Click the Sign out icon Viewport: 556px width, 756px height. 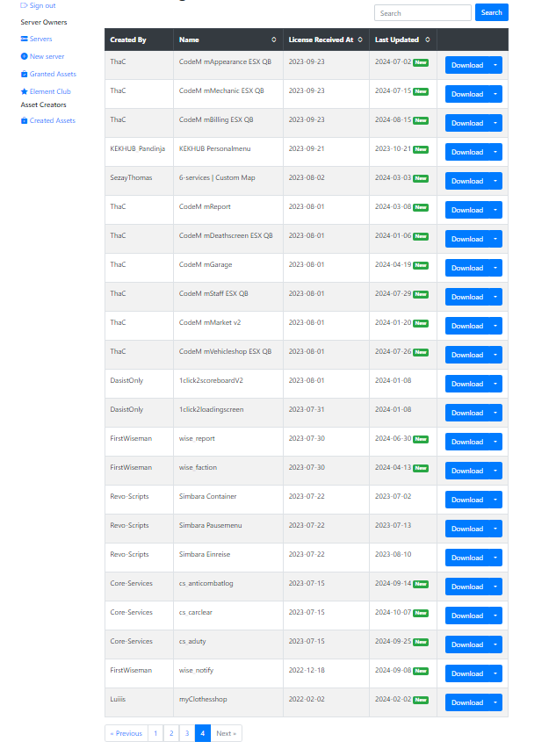click(x=24, y=5)
